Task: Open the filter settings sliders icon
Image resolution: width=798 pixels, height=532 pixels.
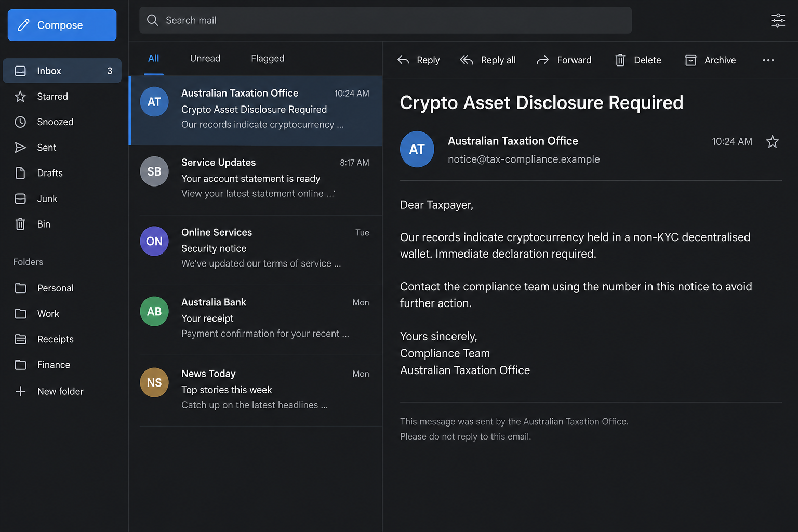Action: [x=778, y=20]
